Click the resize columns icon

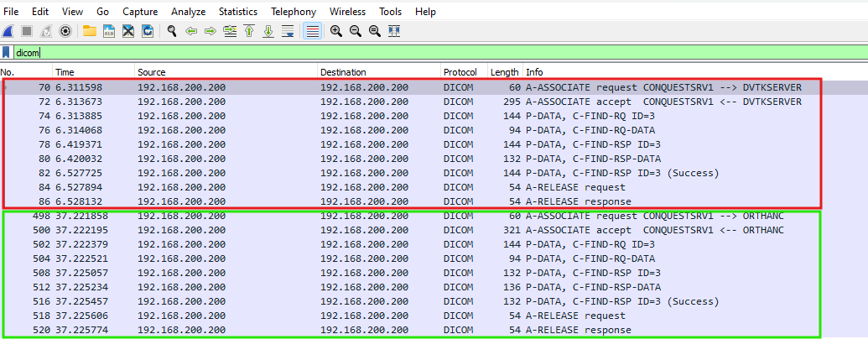point(394,31)
